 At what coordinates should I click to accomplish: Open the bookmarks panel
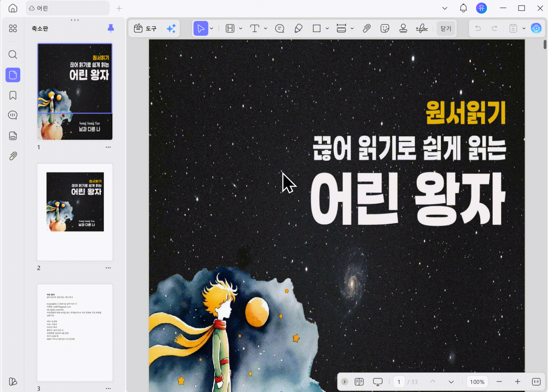[13, 95]
